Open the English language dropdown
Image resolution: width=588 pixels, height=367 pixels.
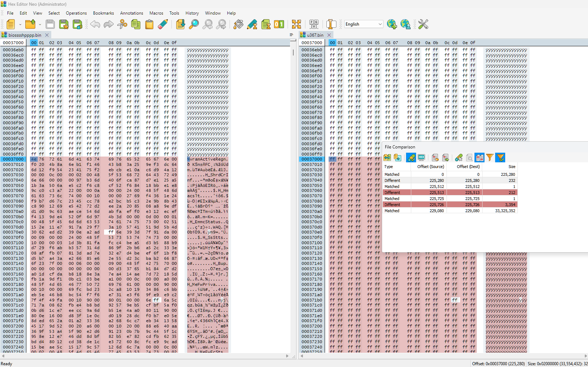(363, 24)
